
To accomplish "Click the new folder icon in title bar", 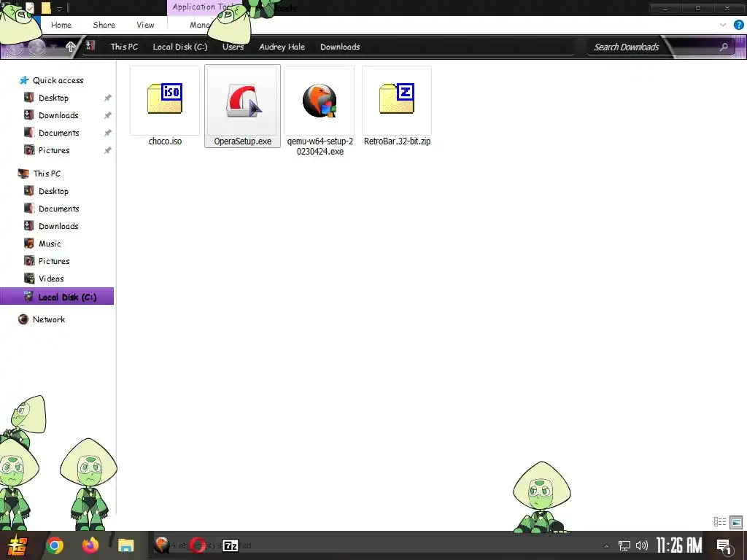I will click(46, 7).
